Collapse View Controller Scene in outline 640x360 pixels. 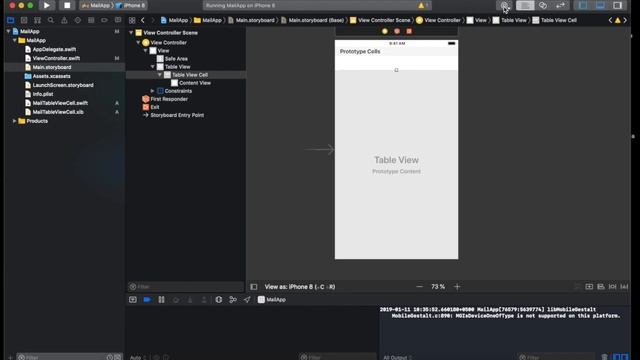click(131, 33)
